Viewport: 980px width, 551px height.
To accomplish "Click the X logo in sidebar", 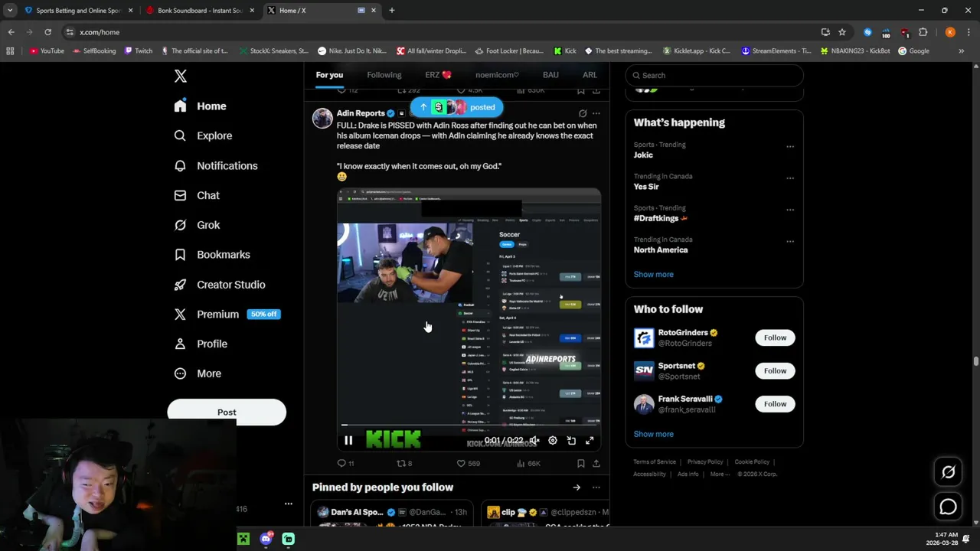I will pos(181,76).
